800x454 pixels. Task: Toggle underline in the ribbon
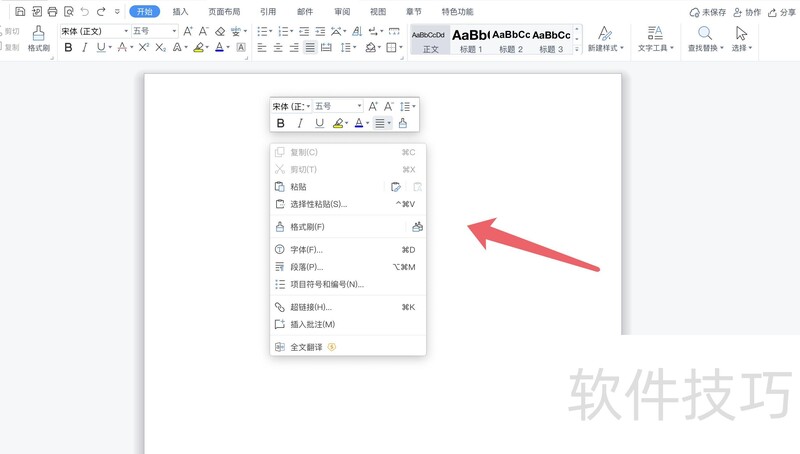[101, 47]
